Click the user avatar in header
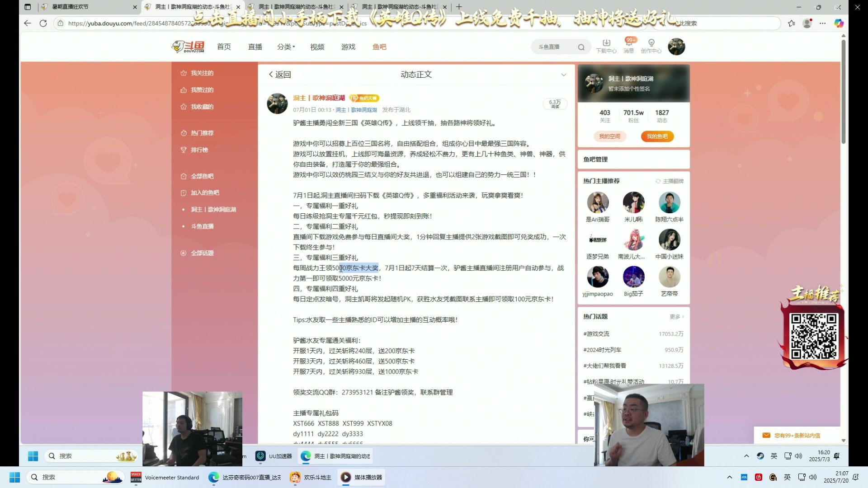Viewport: 868px width, 488px height. pyautogui.click(x=676, y=47)
